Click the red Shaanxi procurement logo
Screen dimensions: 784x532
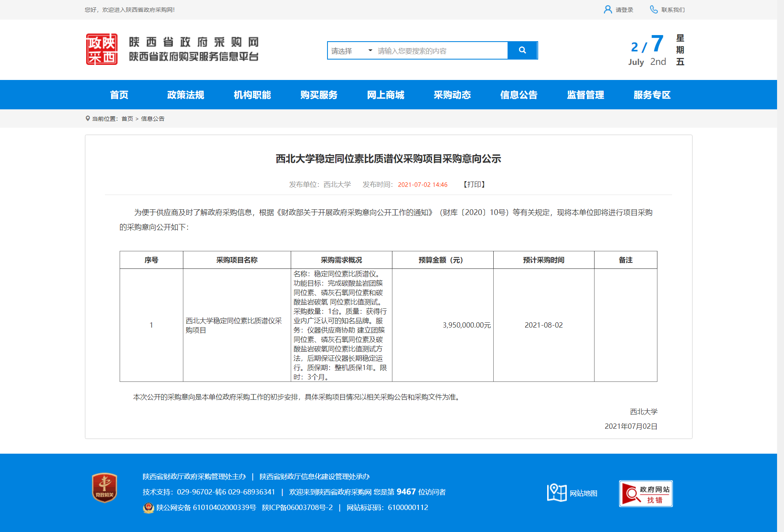click(x=102, y=49)
